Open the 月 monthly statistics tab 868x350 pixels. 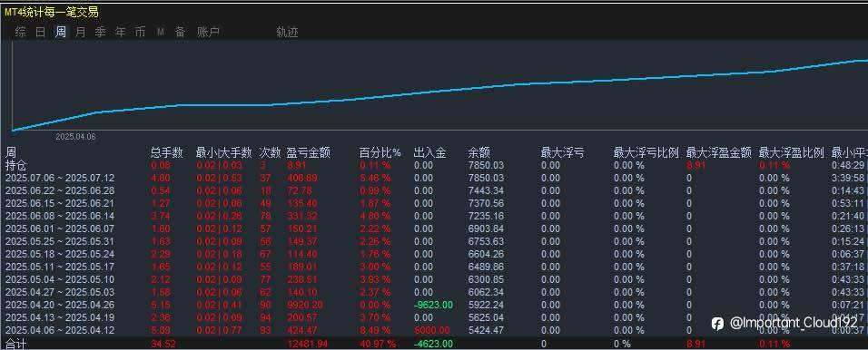[x=80, y=32]
